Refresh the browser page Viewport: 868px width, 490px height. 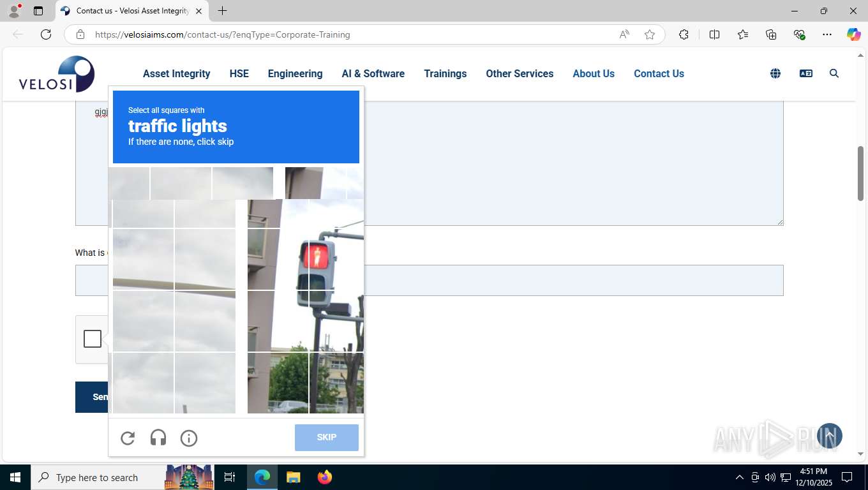tap(46, 34)
